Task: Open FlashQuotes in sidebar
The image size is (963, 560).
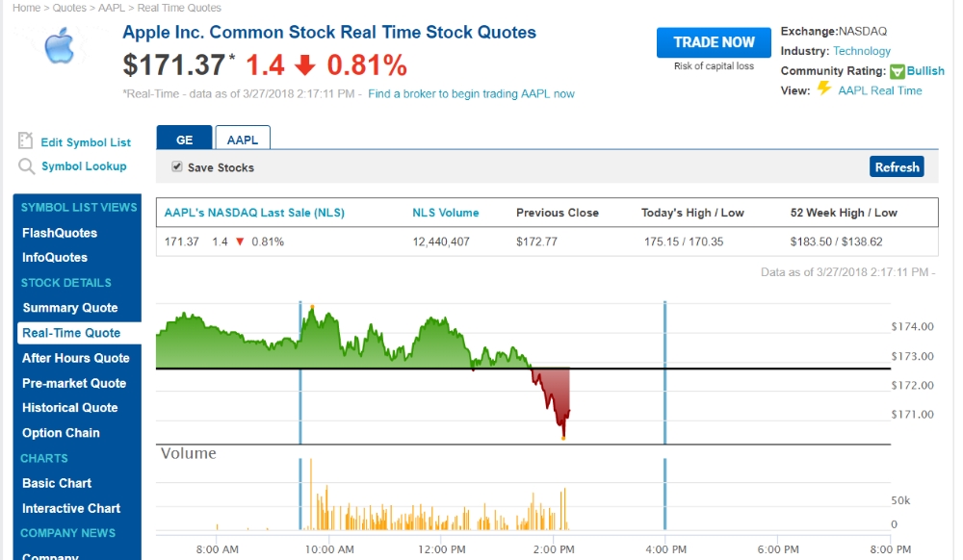Action: [60, 233]
